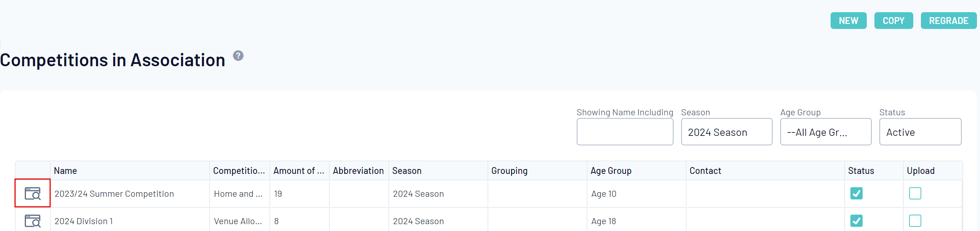Expand the Age Group filter dropdown
Viewport: 980px width, 231px height.
[x=826, y=132]
